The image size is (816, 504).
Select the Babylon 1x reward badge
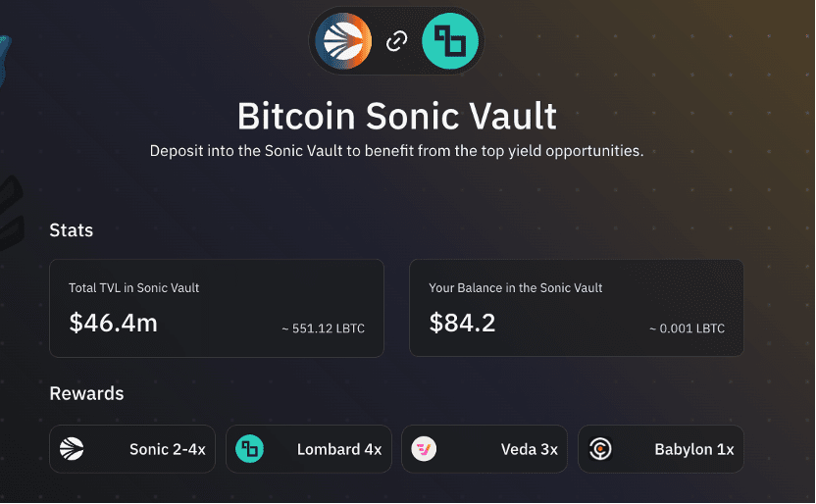(661, 449)
